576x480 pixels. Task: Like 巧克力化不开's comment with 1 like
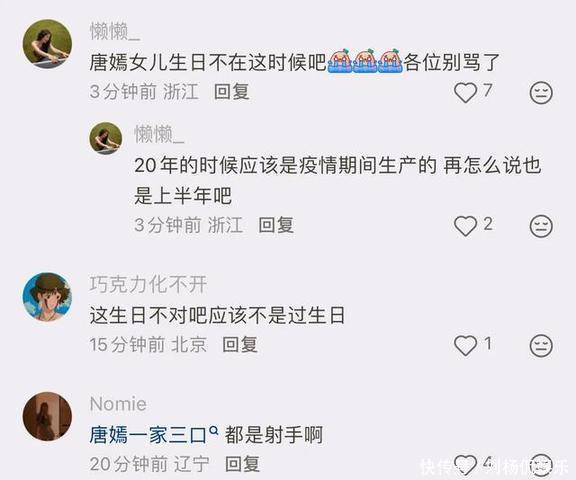click(465, 345)
